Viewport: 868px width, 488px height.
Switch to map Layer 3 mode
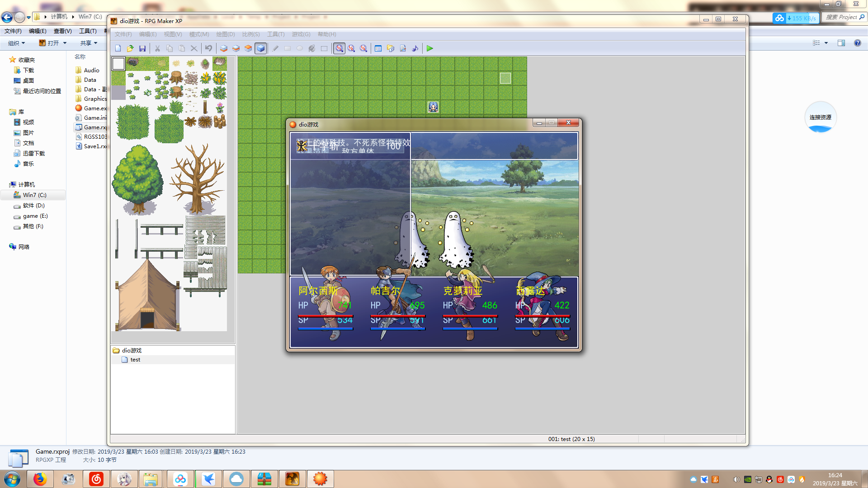(248, 48)
